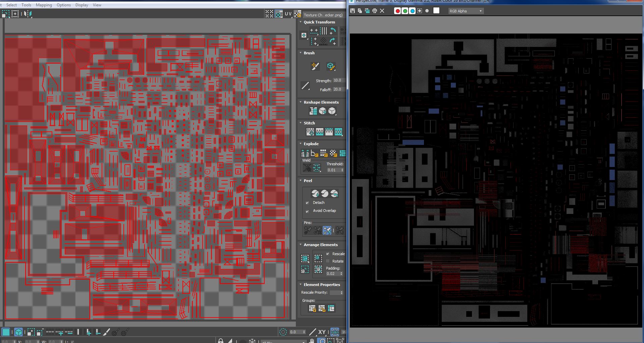Click Straighten Polygon in Reshape Elements

pyautogui.click(x=313, y=111)
